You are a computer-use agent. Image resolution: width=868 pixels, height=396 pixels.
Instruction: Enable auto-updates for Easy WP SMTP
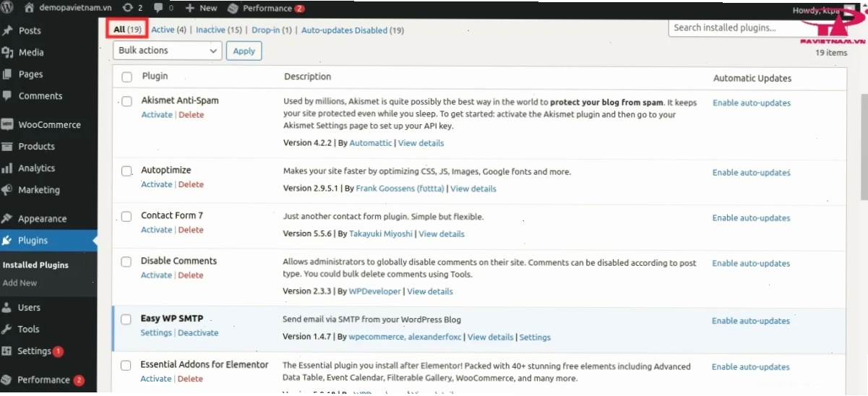point(751,321)
